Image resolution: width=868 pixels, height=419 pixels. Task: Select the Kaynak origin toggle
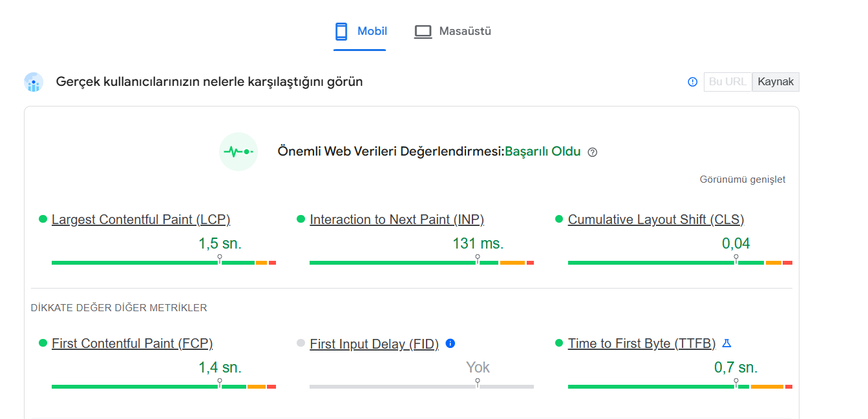coord(776,82)
